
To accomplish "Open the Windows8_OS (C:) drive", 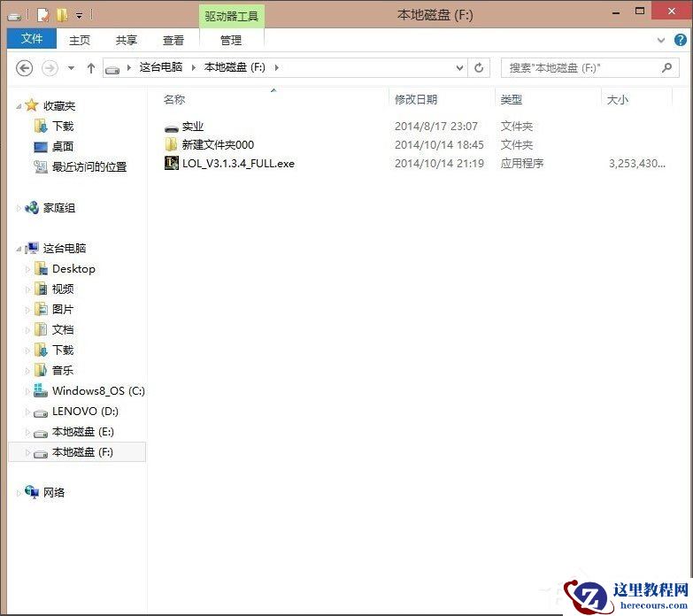I will tap(98, 390).
